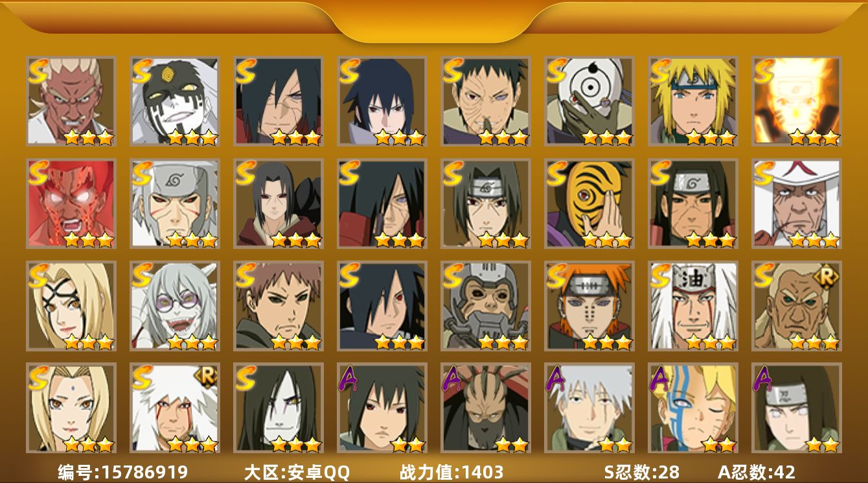Viewport: 868px width, 483px height.
Task: Open the Pain portrait with orange hair
Action: tap(589, 306)
